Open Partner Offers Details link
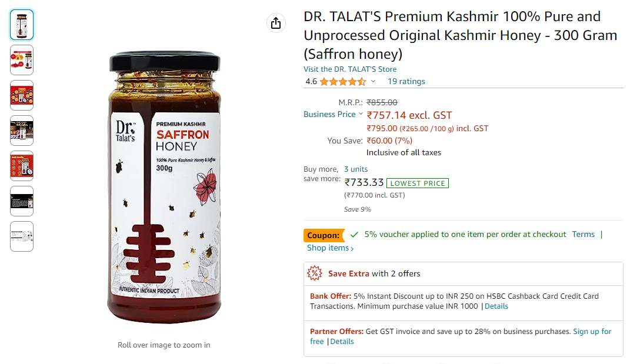This screenshot has width=630, height=364. point(342,342)
